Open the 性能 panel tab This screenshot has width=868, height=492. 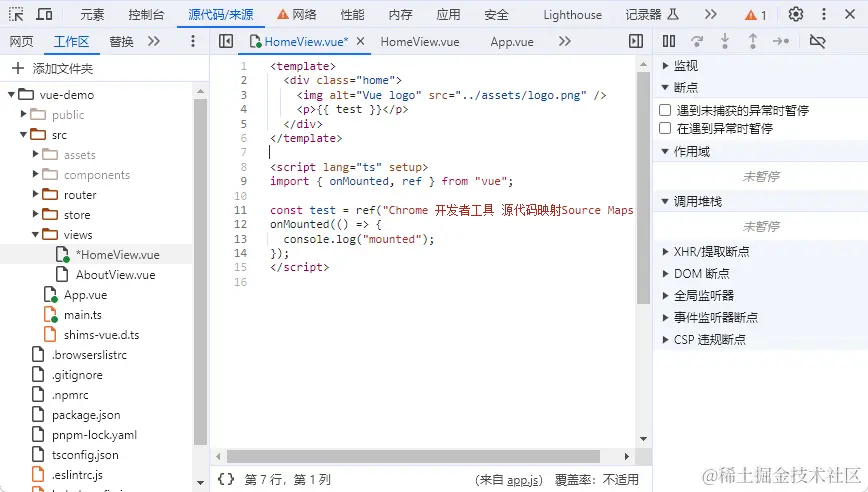pyautogui.click(x=353, y=15)
